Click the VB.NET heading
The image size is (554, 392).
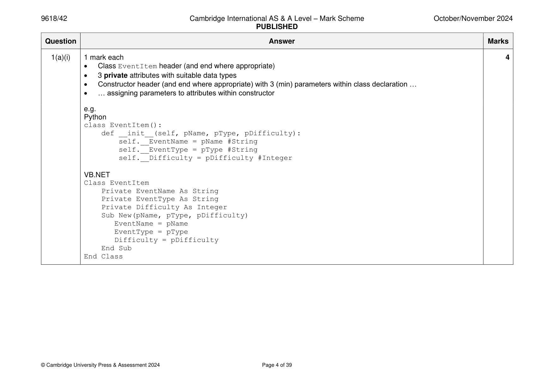(x=97, y=175)
